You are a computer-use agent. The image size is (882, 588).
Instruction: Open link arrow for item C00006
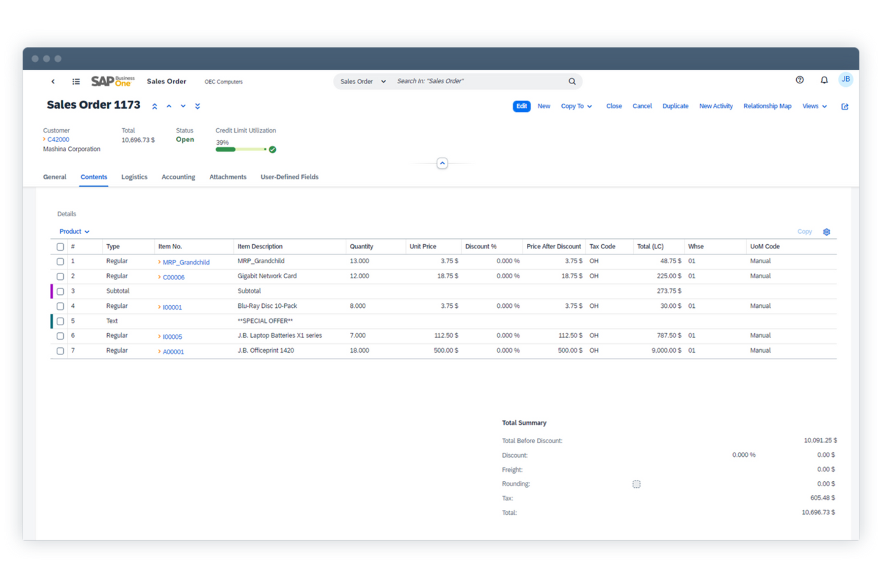pos(159,277)
